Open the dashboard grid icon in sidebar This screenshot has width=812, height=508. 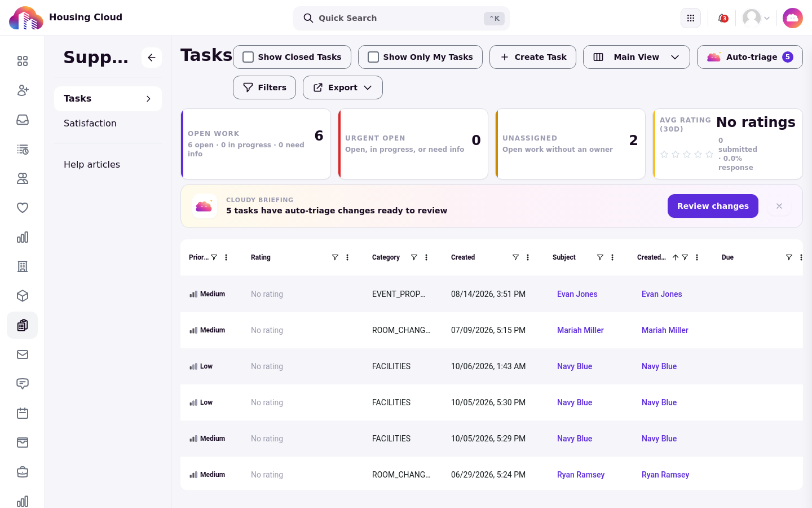(23, 61)
